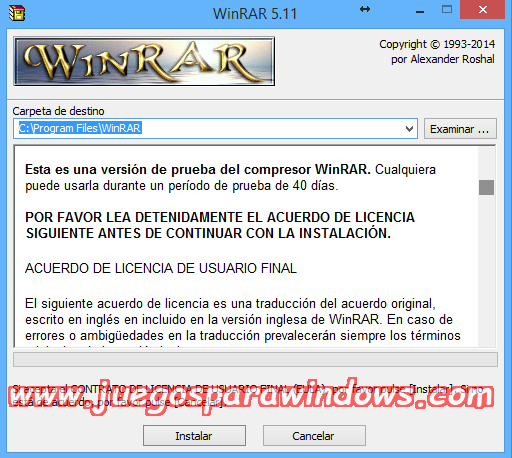Click 'ACUERDO DE LICENCIA DE USUARIO FINAL' heading
This screenshot has width=512, height=458.
pyautogui.click(x=161, y=268)
